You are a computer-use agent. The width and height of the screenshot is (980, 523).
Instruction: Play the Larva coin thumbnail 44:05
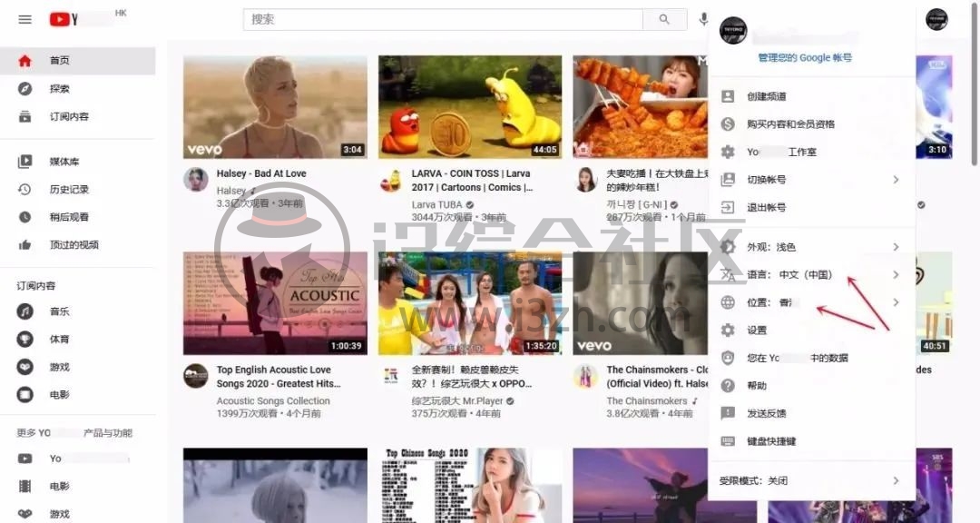point(470,107)
